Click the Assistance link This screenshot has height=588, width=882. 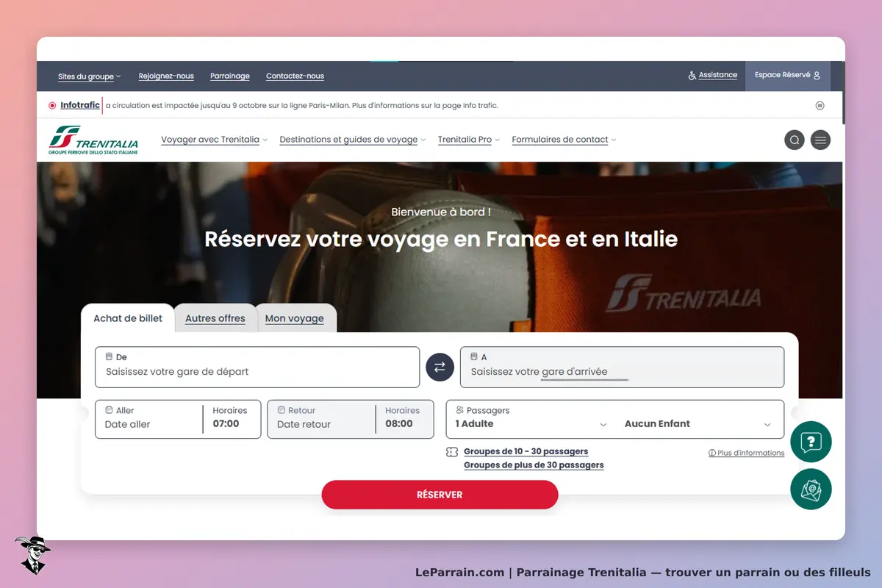(713, 75)
